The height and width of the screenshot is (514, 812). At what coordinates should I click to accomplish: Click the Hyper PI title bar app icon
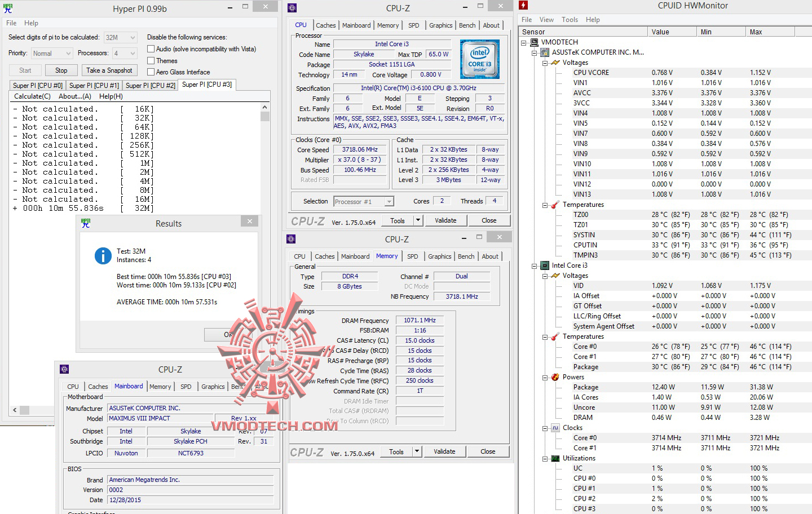(x=8, y=8)
